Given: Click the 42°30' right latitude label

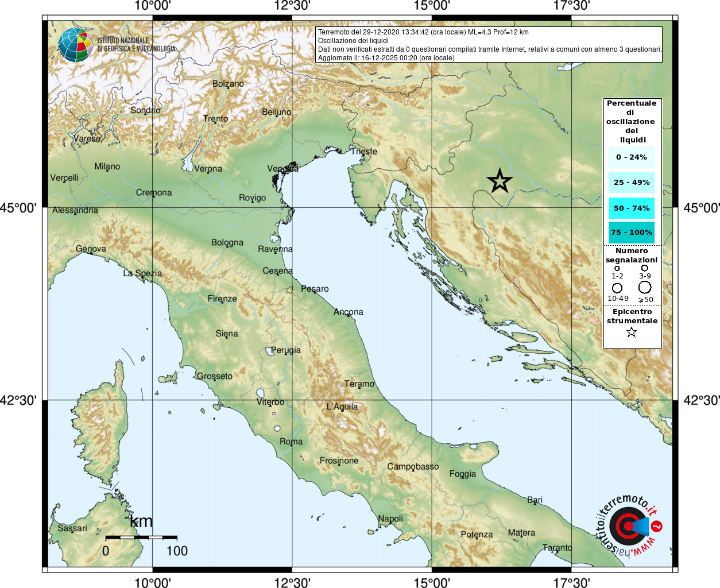Looking at the screenshot, I should [702, 400].
